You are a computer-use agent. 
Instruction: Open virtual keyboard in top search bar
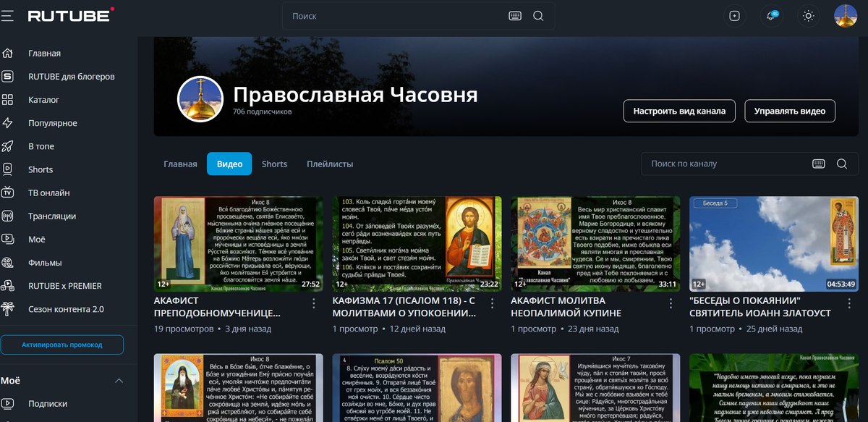click(515, 16)
